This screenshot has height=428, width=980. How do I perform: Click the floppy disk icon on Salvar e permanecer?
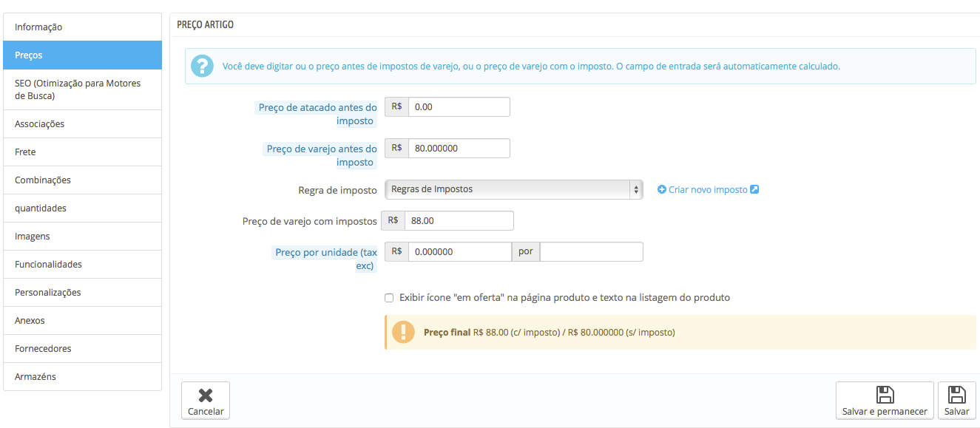[x=885, y=395]
